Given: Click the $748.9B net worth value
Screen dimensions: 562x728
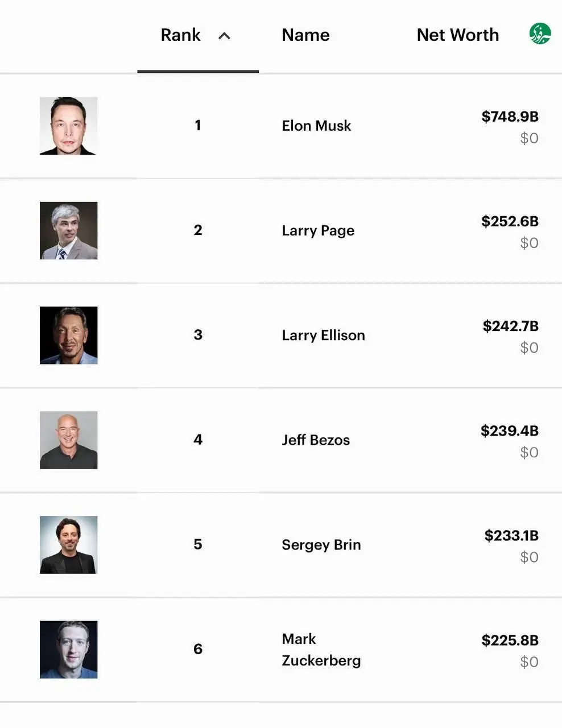Looking at the screenshot, I should click(510, 117).
